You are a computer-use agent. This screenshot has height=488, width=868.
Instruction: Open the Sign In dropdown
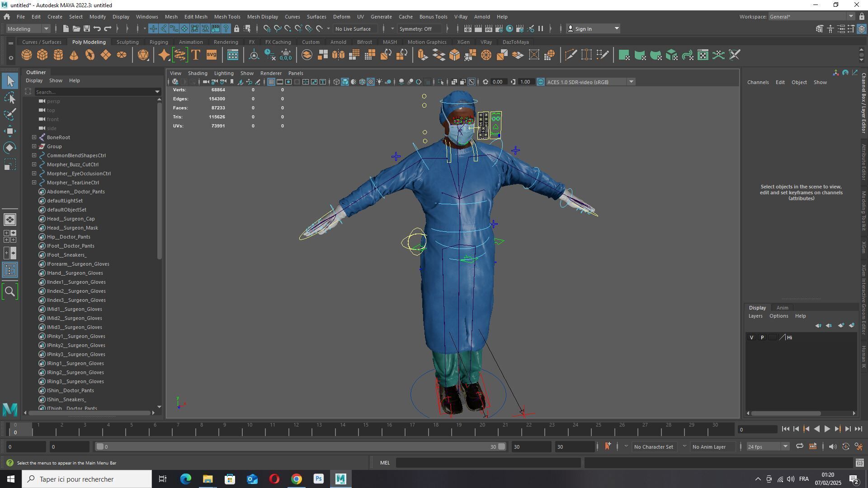(593, 29)
